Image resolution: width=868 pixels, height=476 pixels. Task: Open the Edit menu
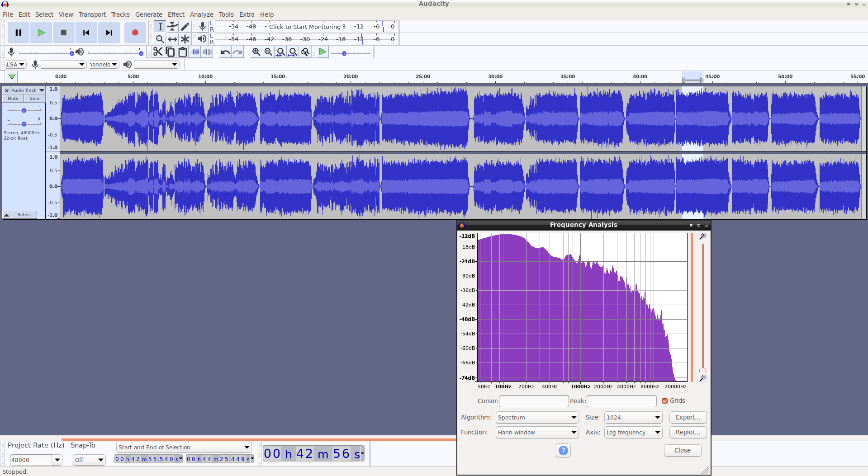point(24,14)
